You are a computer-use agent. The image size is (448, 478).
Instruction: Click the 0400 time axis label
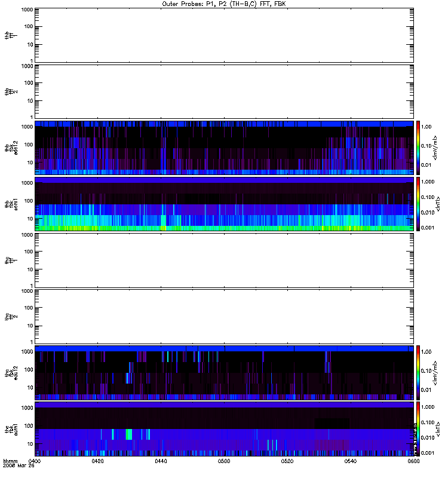click(35, 461)
